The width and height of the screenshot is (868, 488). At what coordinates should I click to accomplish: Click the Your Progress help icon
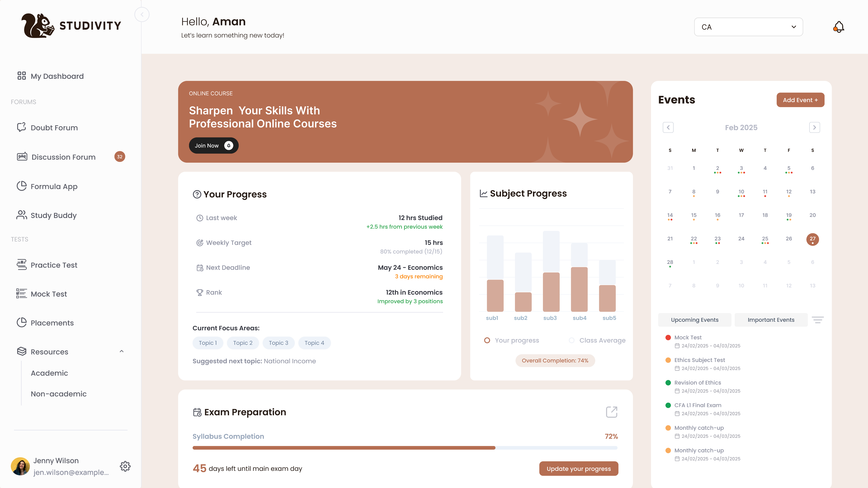[x=197, y=194]
